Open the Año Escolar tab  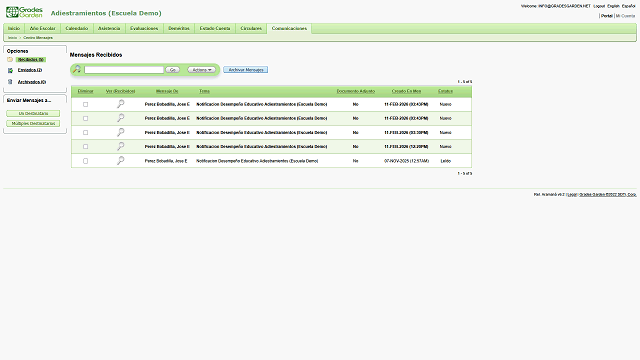tap(42, 28)
